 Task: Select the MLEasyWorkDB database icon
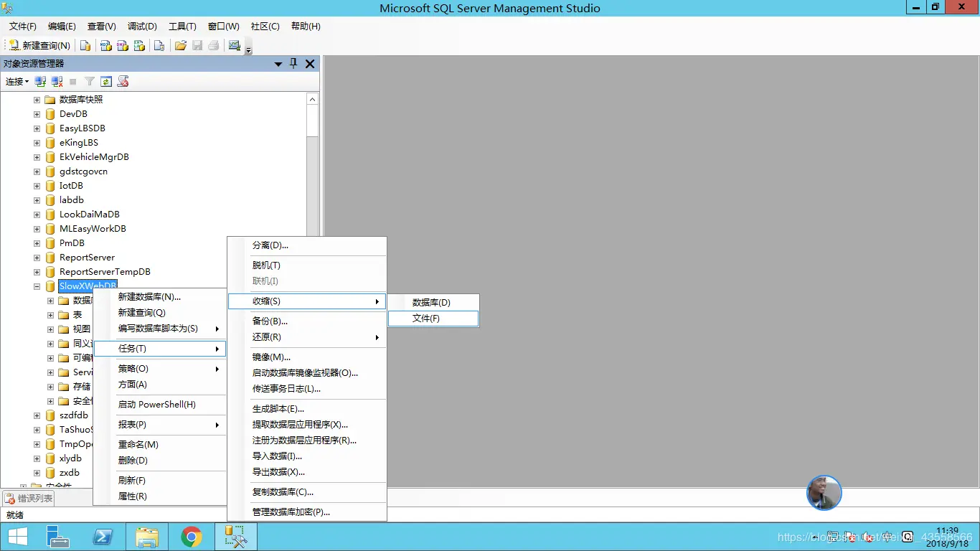50,229
